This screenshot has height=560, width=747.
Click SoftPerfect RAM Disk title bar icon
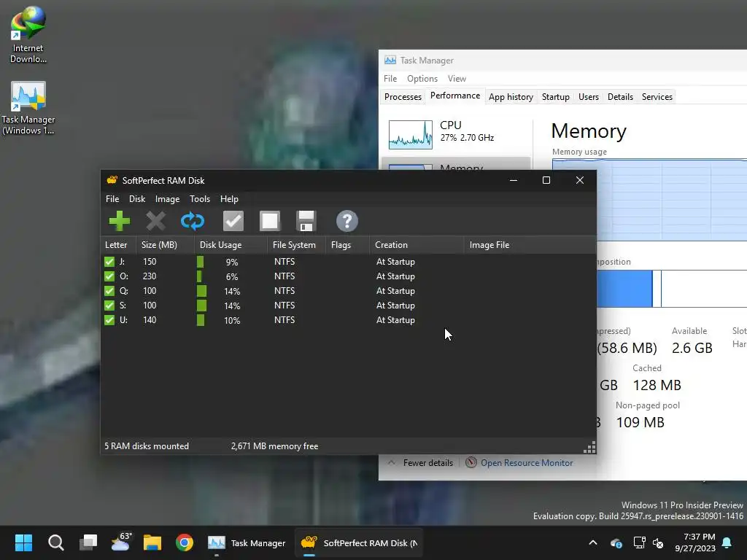point(112,180)
